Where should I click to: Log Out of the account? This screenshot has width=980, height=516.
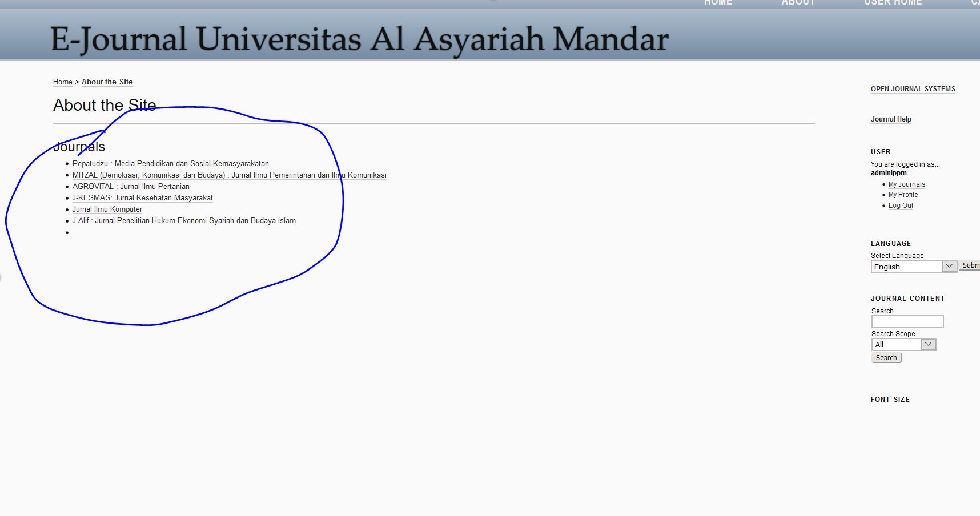click(901, 205)
